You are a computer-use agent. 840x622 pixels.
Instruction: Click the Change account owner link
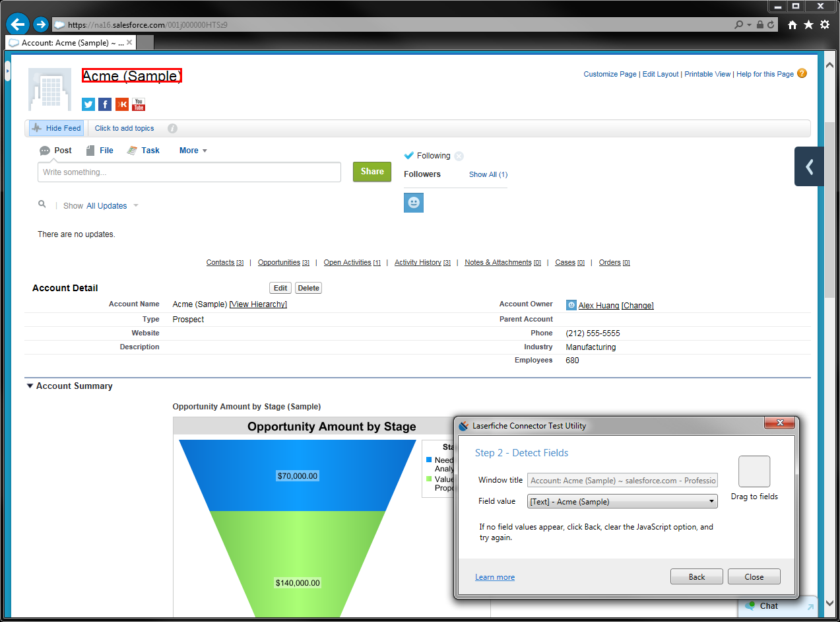(x=637, y=305)
